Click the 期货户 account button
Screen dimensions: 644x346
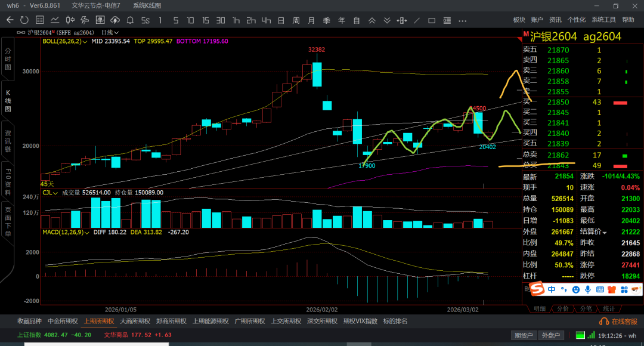click(x=524, y=335)
